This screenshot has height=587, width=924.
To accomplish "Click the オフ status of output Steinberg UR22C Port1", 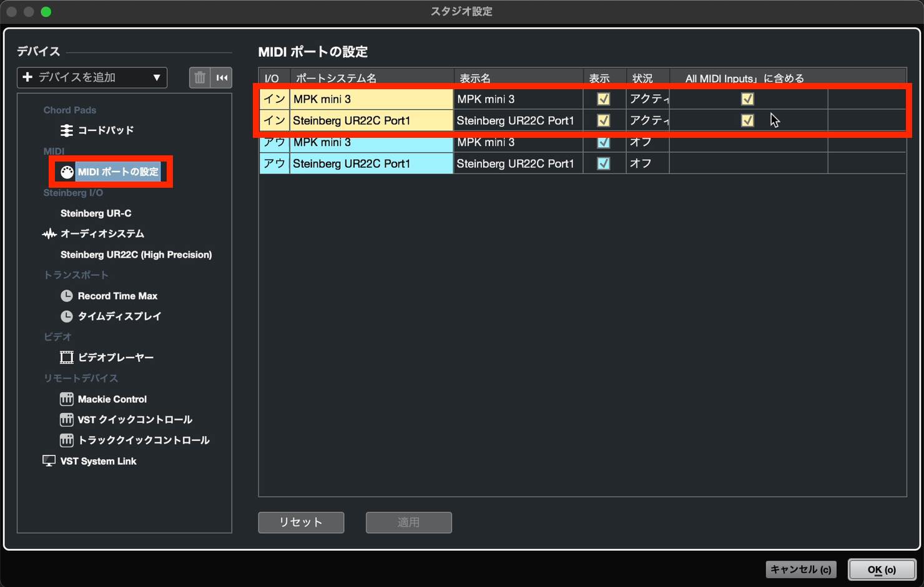I will coord(648,163).
